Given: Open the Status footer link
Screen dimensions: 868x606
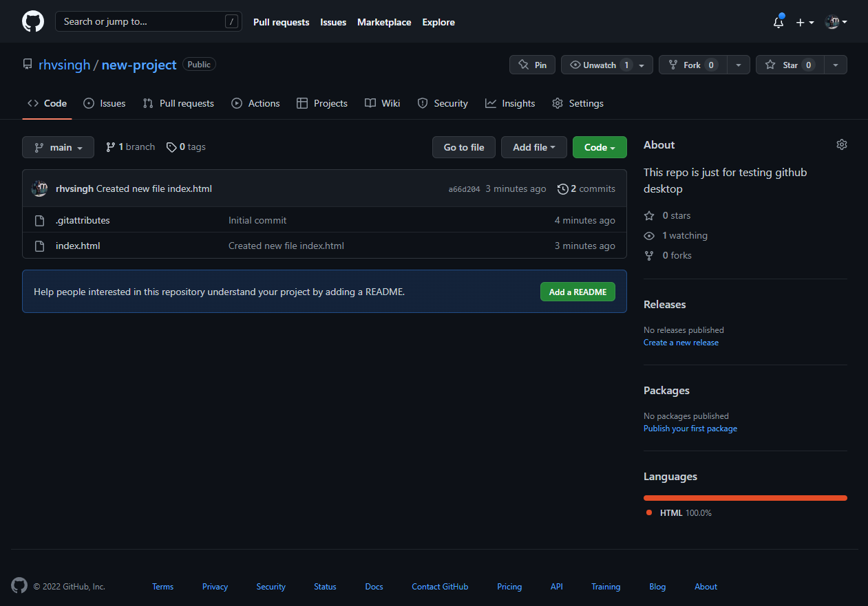Looking at the screenshot, I should (325, 587).
